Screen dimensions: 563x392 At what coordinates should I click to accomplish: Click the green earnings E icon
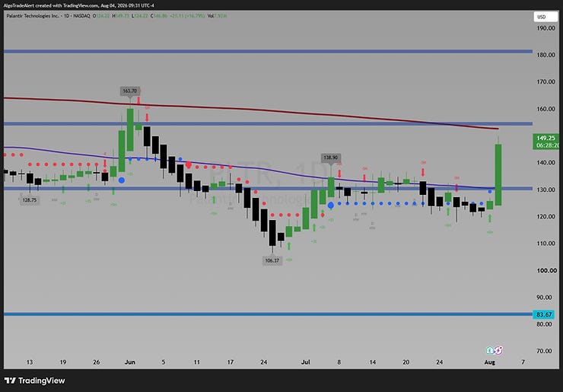pos(490,350)
